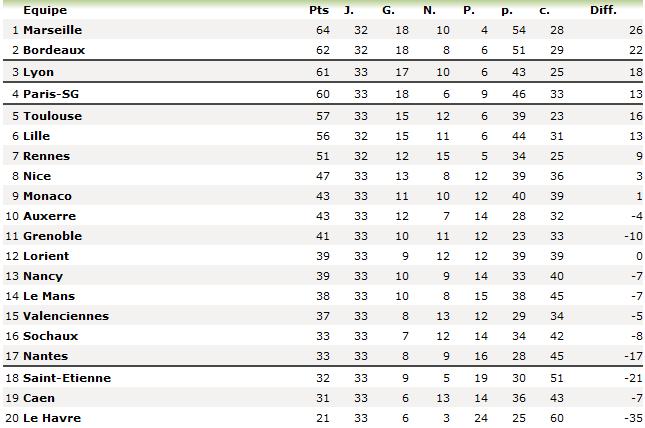
Task: Click the Le Mans team name
Action: (x=49, y=296)
